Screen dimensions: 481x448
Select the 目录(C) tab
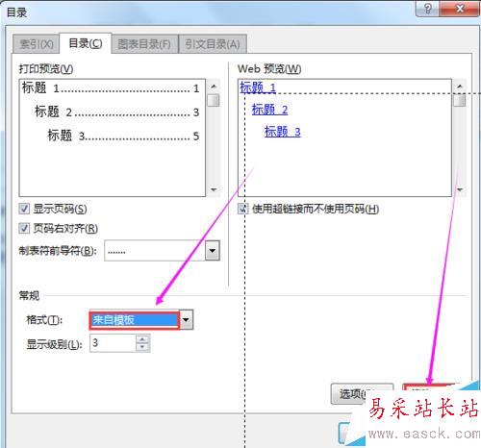[x=86, y=43]
